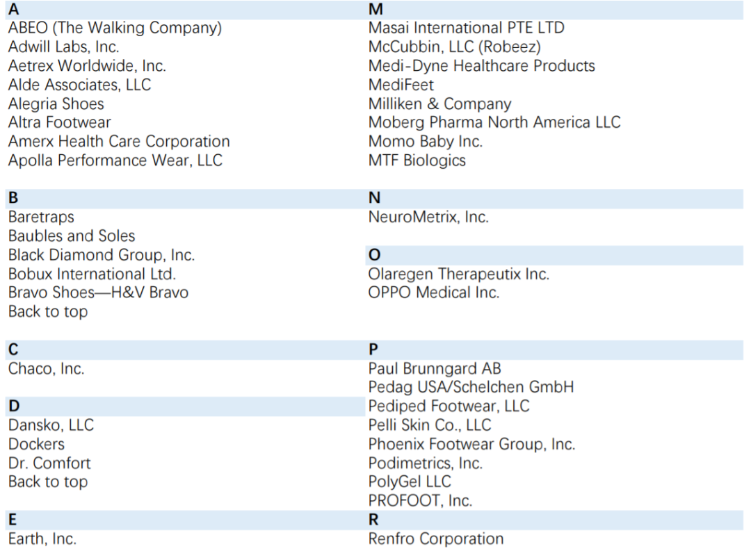
Task: Open Chaco, Inc. listing
Action: (x=47, y=368)
